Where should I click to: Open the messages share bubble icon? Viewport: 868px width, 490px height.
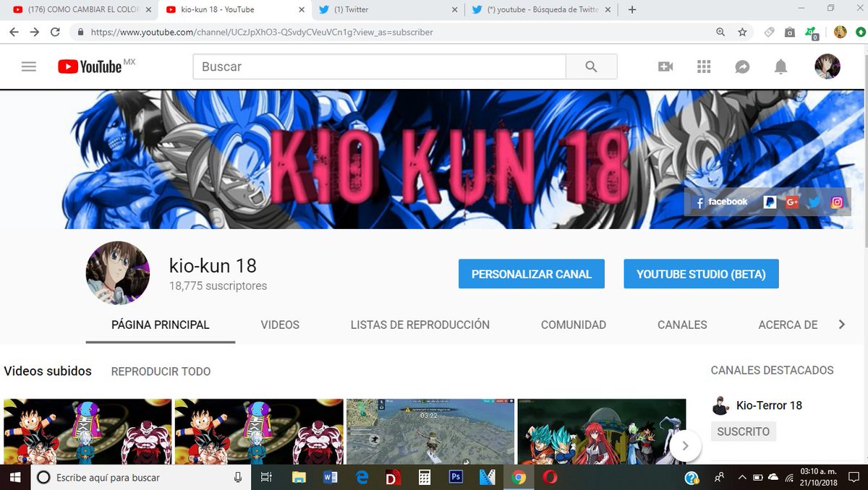click(x=742, y=66)
